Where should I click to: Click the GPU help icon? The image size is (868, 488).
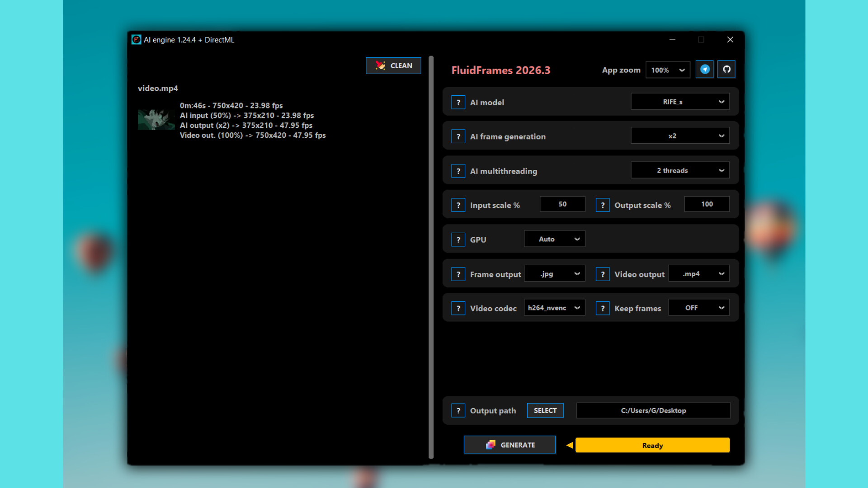pos(458,239)
